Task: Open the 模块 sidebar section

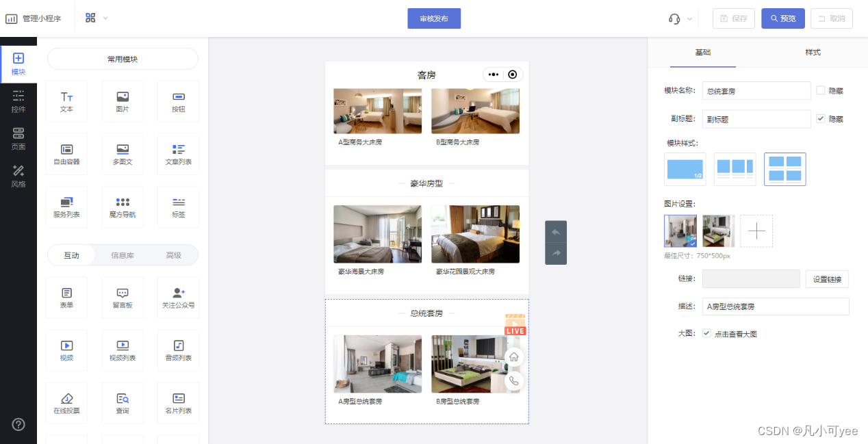Action: [18, 64]
